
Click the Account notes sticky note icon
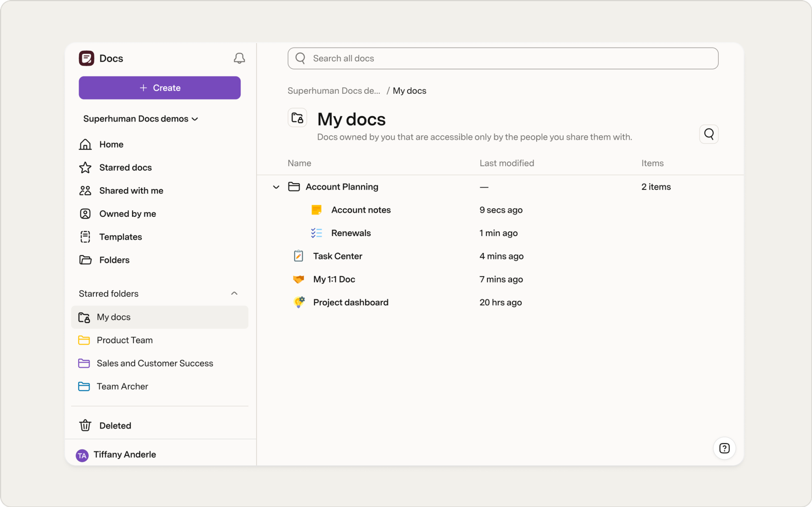(317, 210)
